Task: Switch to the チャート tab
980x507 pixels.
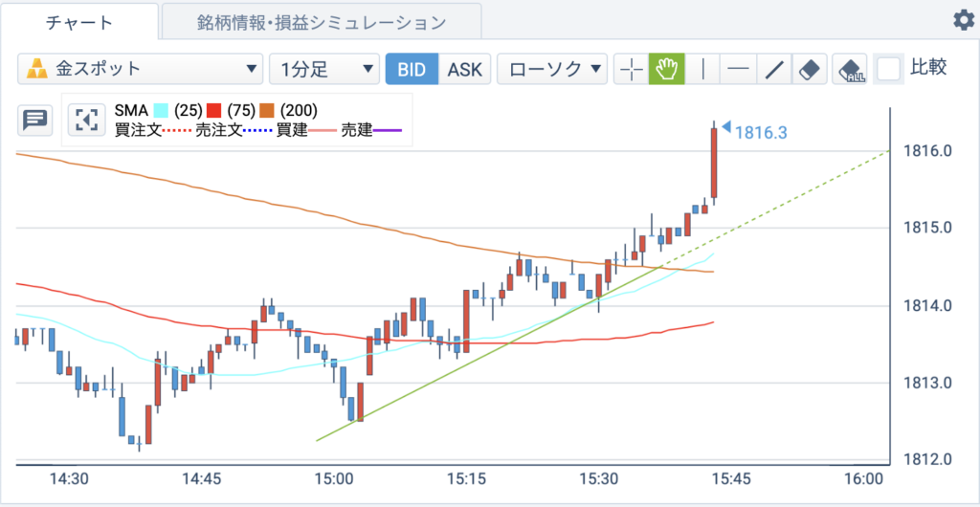Action: pos(79,22)
